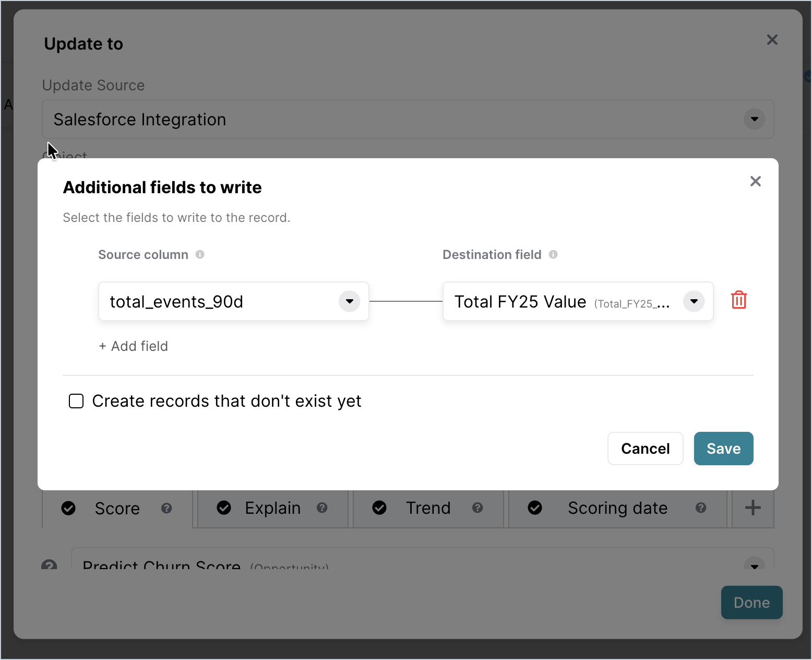Click info icon next to Source column
The image size is (812, 660).
(x=200, y=254)
